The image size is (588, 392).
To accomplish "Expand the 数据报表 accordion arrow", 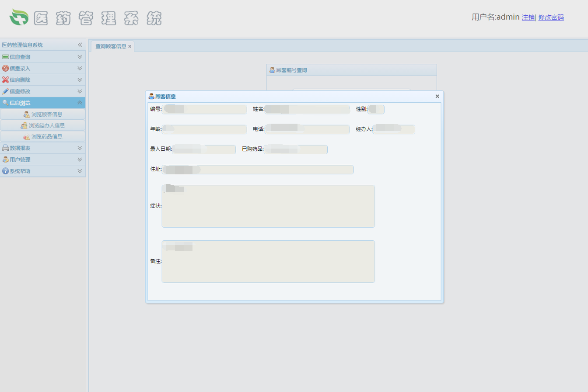I will (80, 148).
